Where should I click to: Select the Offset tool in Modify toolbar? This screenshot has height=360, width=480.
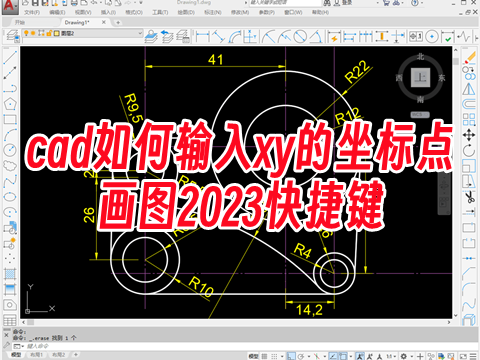tap(469, 104)
